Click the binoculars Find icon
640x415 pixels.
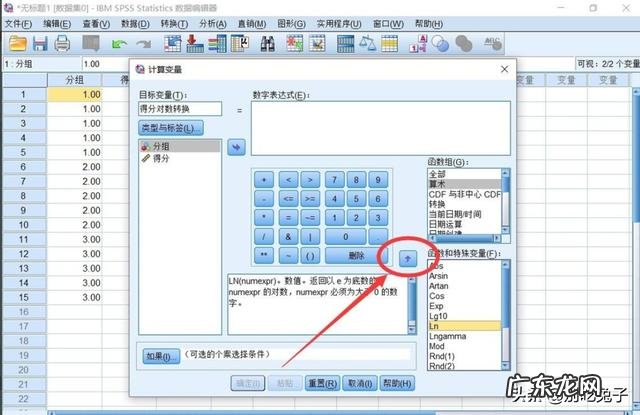pos(268,44)
